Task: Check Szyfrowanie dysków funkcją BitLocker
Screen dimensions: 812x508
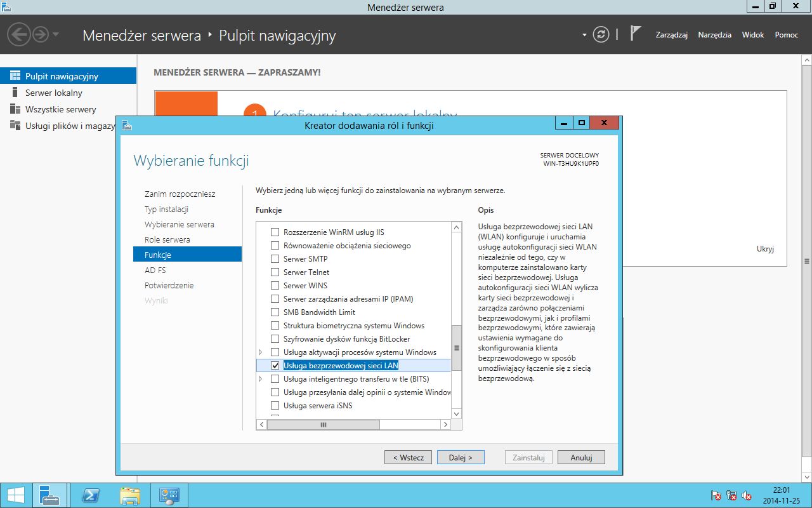Action: [x=275, y=339]
